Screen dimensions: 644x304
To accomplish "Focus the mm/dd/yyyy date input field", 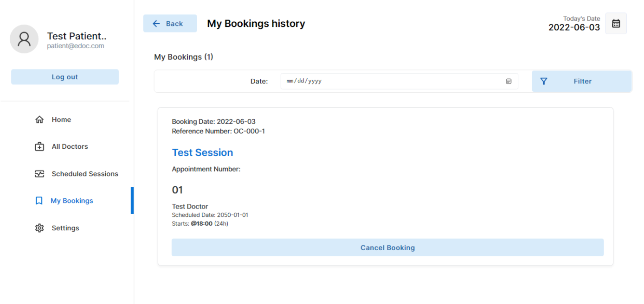I will point(390,81).
